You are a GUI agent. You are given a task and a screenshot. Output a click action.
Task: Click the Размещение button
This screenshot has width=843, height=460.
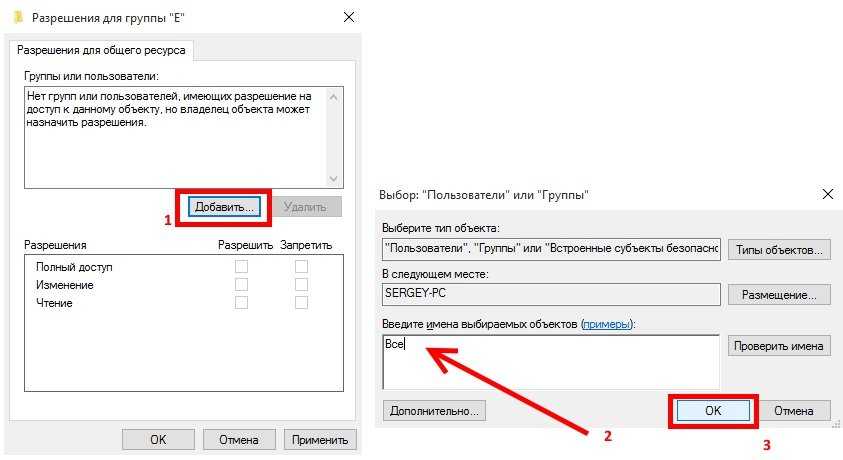(x=778, y=295)
